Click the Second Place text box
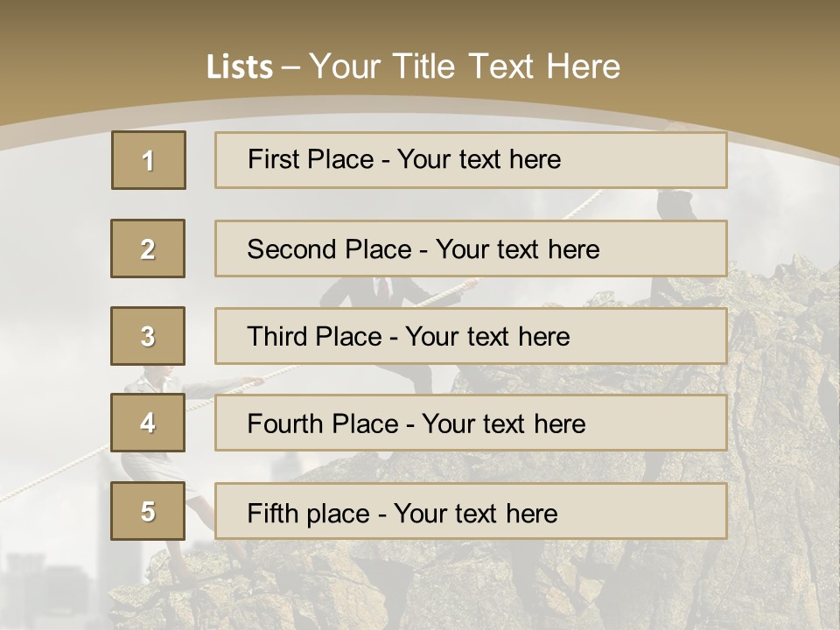840x630 pixels. pos(471,248)
